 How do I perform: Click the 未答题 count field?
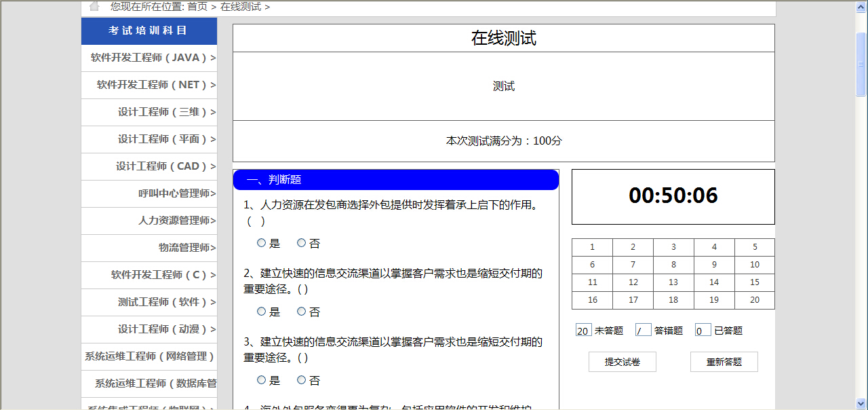583,331
